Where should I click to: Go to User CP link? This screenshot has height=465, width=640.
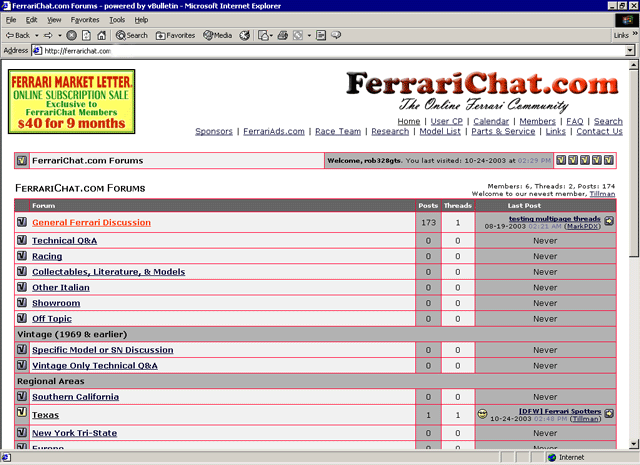[x=447, y=121]
